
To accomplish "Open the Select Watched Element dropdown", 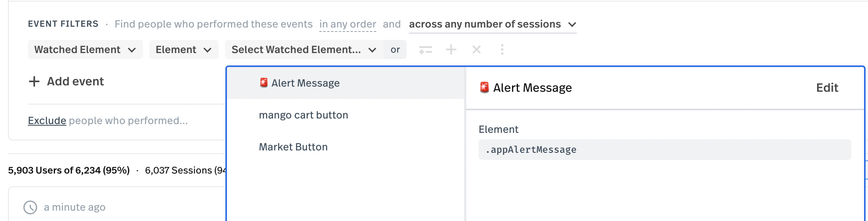I will tap(304, 49).
